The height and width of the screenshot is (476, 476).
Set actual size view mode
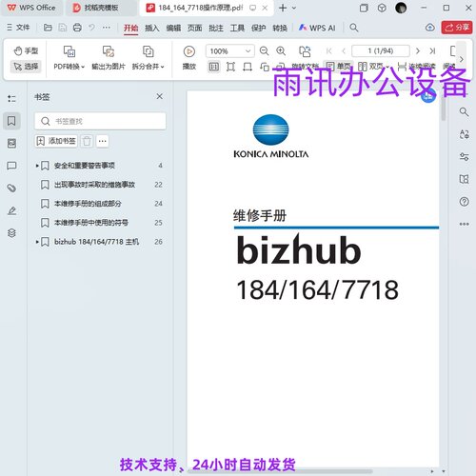(x=214, y=67)
